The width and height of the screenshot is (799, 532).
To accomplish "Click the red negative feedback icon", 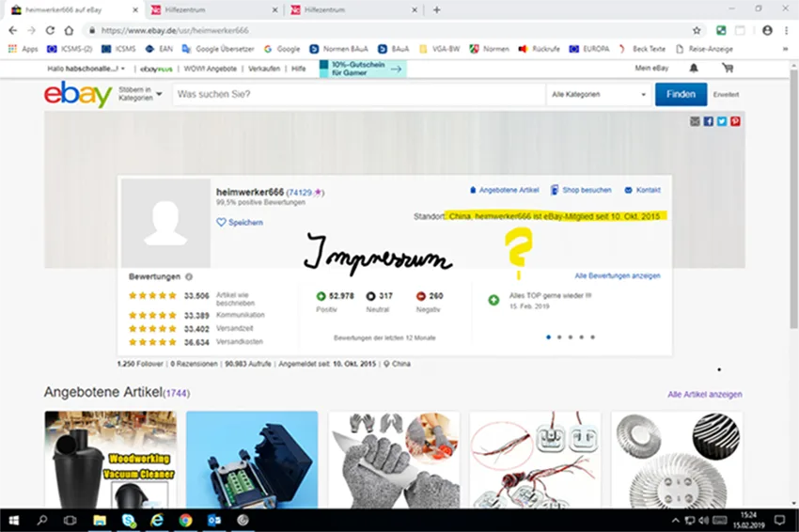I will tap(421, 296).
